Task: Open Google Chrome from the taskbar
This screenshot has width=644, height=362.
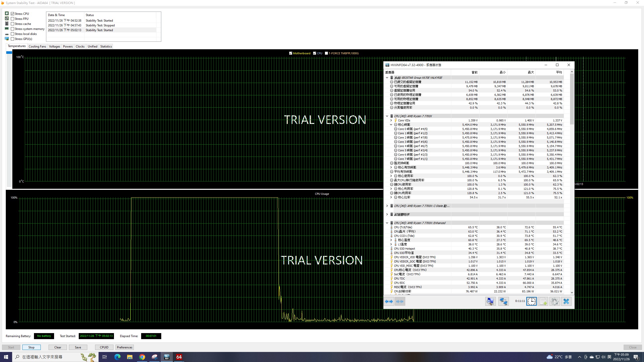Action: (x=142, y=357)
